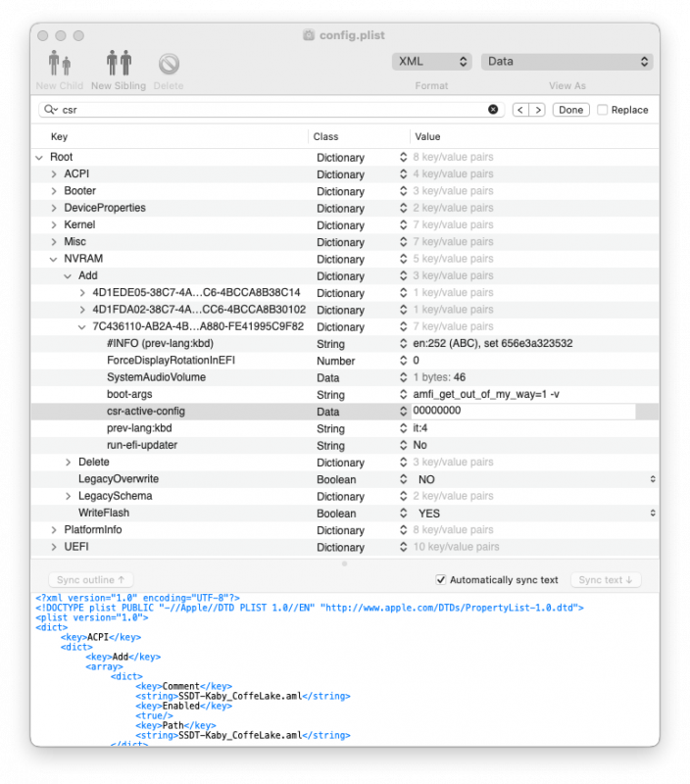690x784 pixels.
Task: Click the Done button
Action: point(571,110)
